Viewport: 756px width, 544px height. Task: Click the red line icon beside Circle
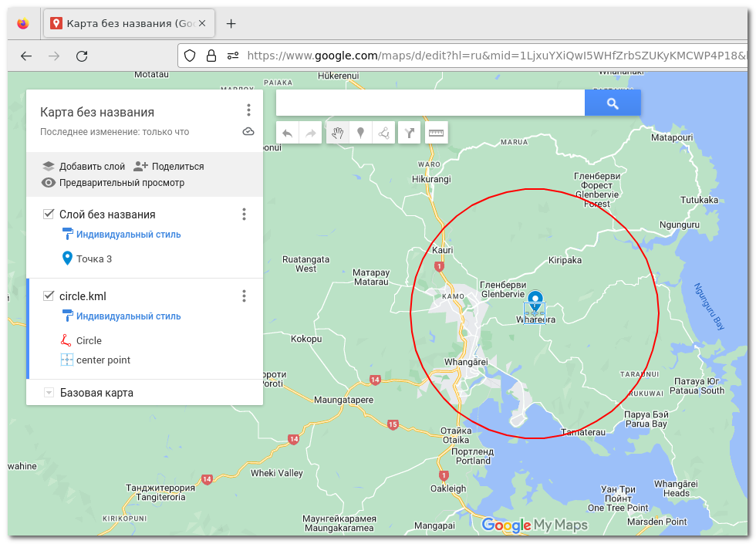pos(66,340)
